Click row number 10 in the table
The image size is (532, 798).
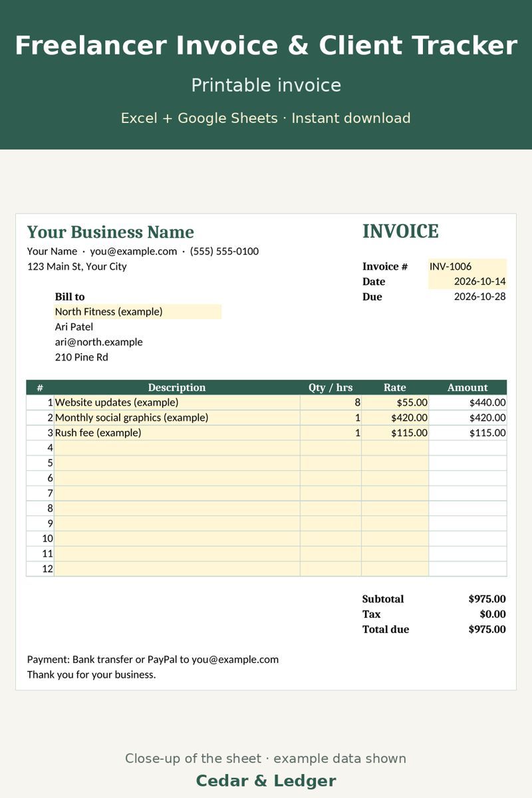[40, 539]
